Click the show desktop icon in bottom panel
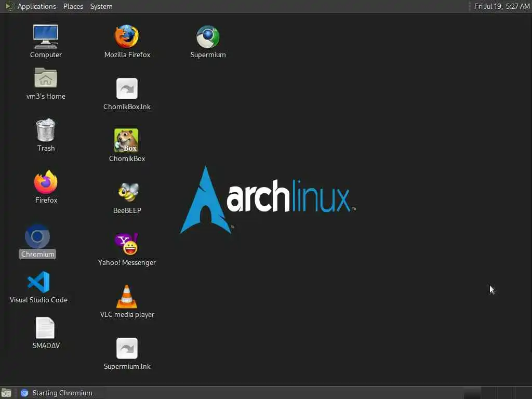This screenshot has width=532, height=399. click(6, 393)
